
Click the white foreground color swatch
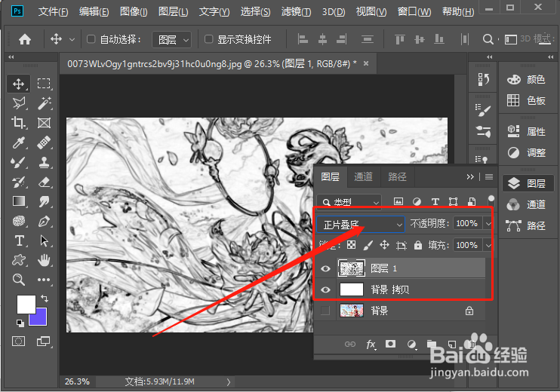pyautogui.click(x=25, y=303)
